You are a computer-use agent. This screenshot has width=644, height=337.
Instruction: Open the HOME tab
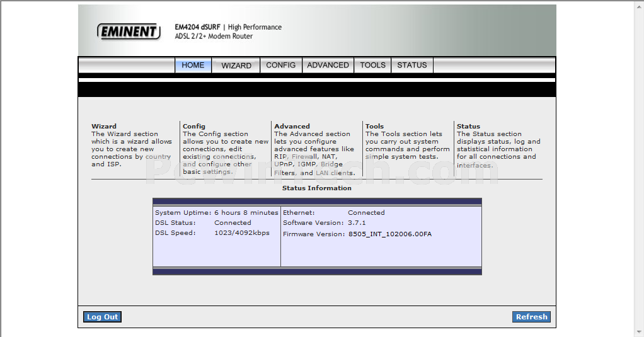point(193,66)
